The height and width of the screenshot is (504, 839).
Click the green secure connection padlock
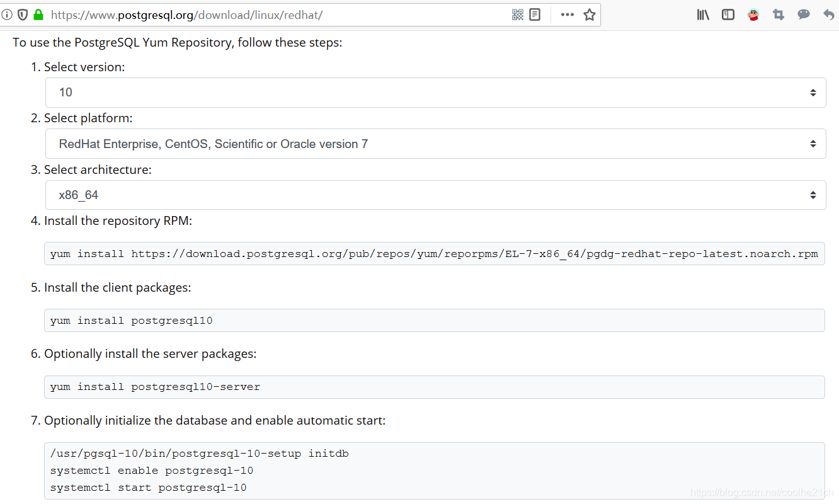point(38,14)
